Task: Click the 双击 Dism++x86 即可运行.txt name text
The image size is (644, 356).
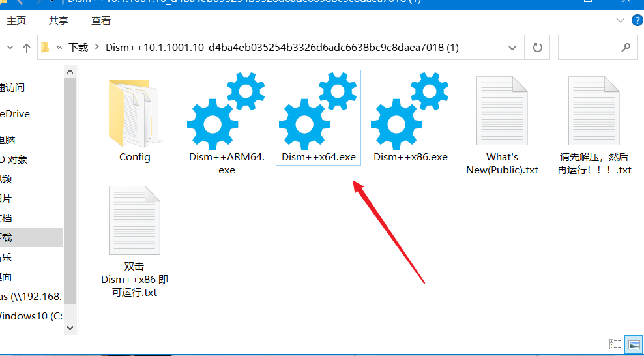Action: click(x=135, y=279)
